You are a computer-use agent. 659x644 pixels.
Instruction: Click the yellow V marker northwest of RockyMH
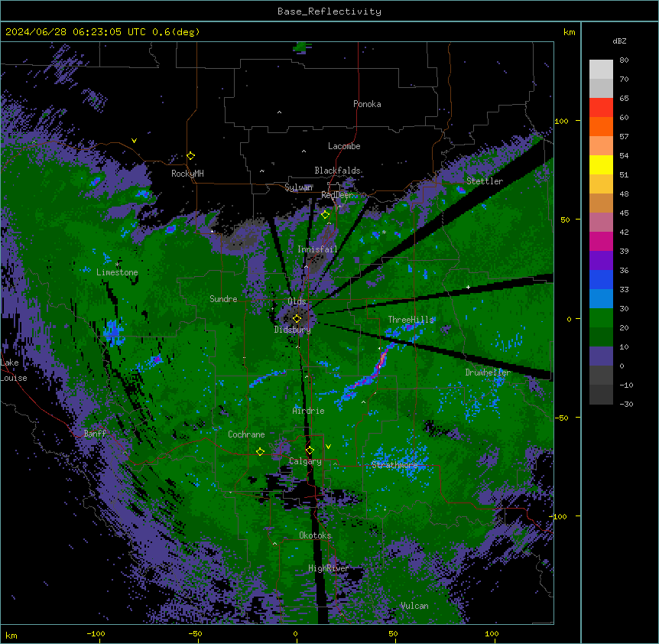(x=134, y=141)
